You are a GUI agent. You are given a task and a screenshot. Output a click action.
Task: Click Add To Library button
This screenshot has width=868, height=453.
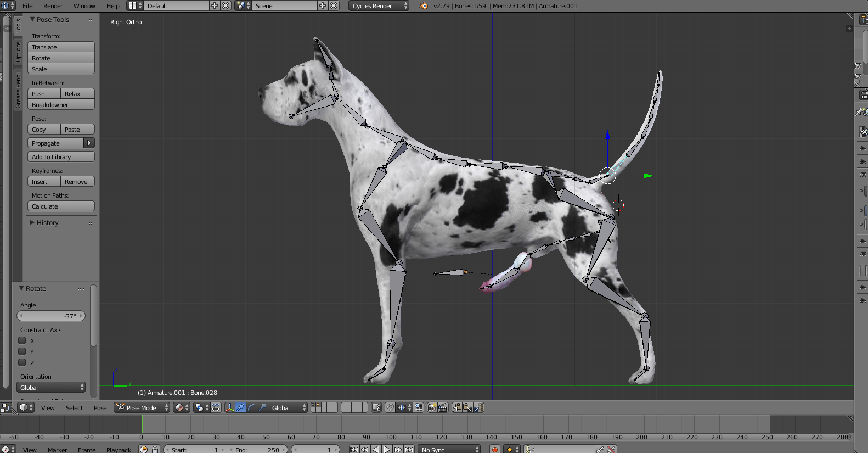point(61,157)
